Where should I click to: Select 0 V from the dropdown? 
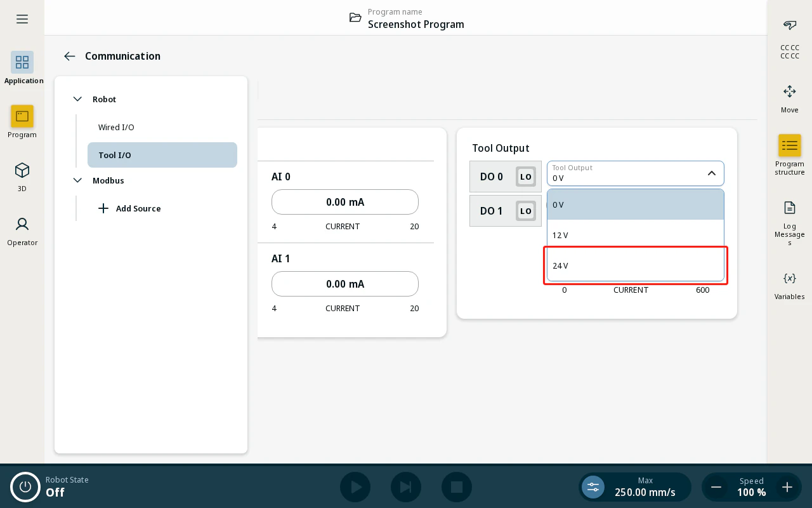pos(636,204)
